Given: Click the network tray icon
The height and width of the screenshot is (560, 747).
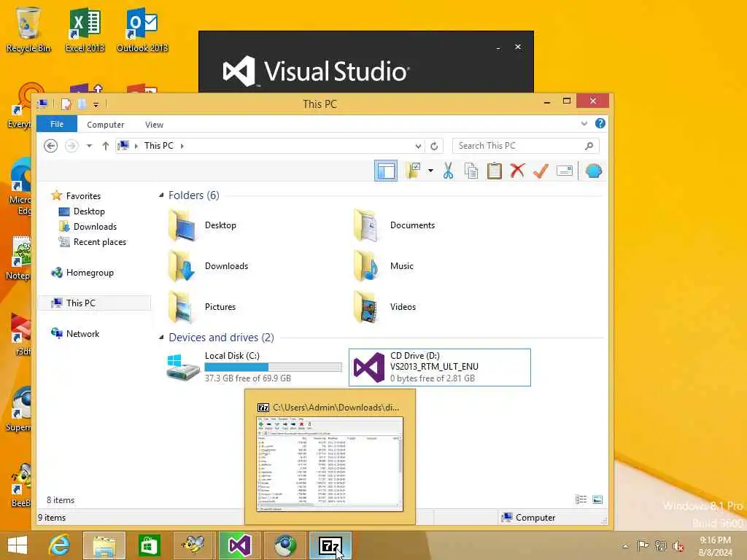Looking at the screenshot, I should (660, 545).
